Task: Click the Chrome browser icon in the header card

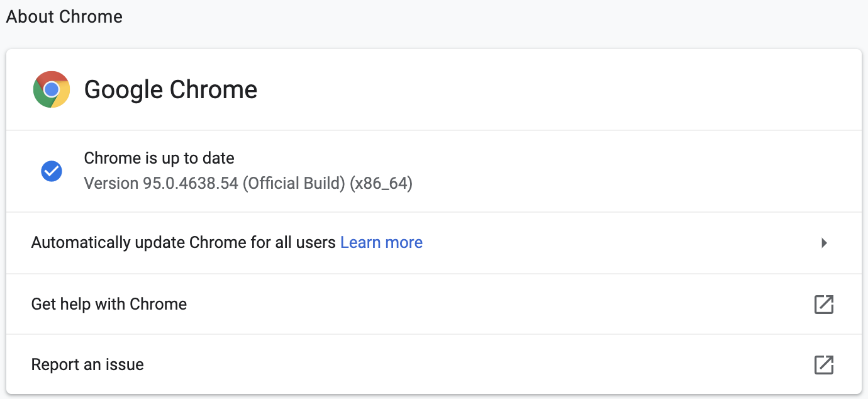Action: pos(52,89)
